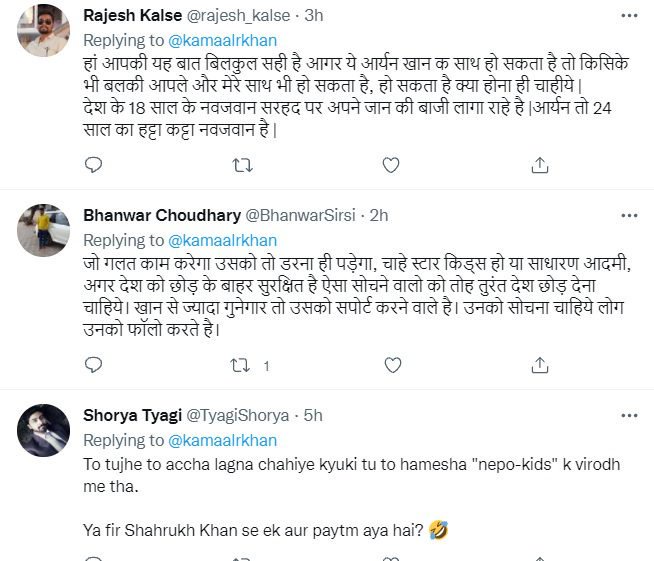The image size is (654, 561).
Task: Like Rajesh Kalse's tweet
Action: click(x=391, y=163)
